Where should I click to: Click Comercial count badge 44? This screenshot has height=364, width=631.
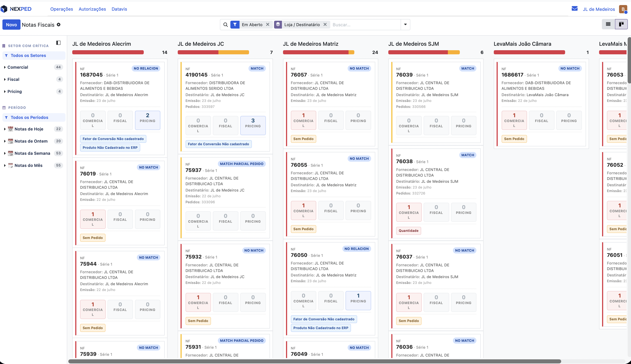58,67
